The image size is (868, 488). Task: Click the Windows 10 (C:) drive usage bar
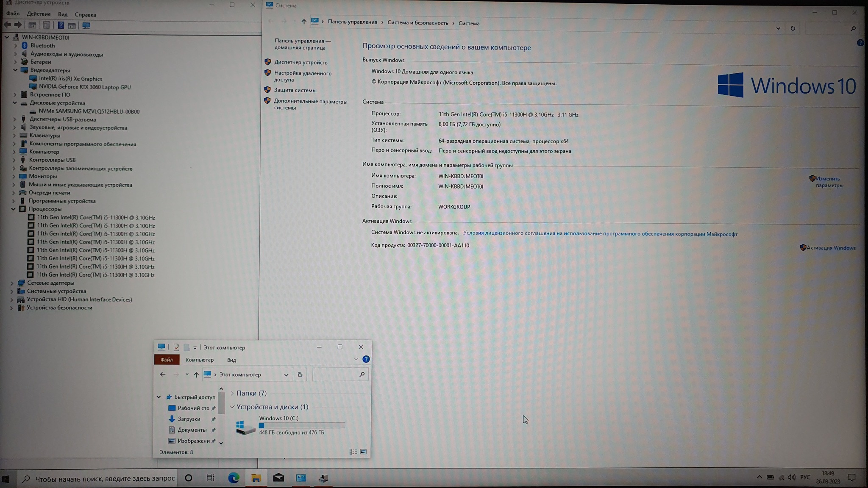(x=302, y=425)
